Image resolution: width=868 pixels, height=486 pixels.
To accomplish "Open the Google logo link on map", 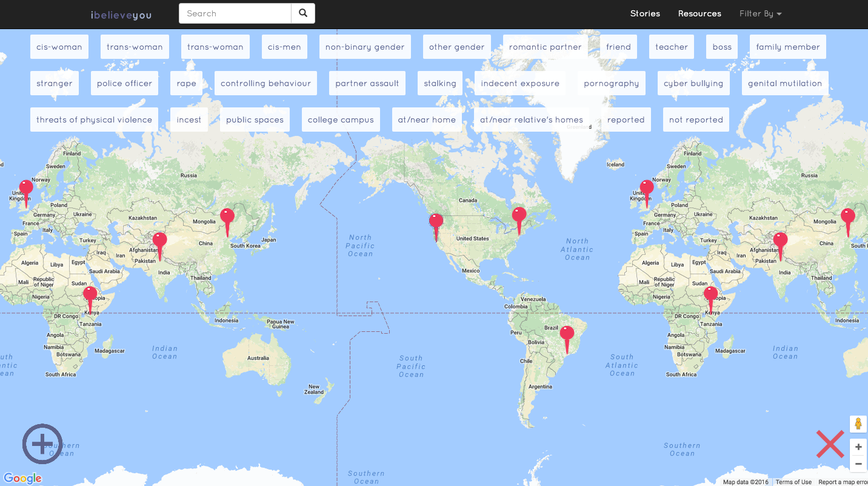I will (x=22, y=478).
